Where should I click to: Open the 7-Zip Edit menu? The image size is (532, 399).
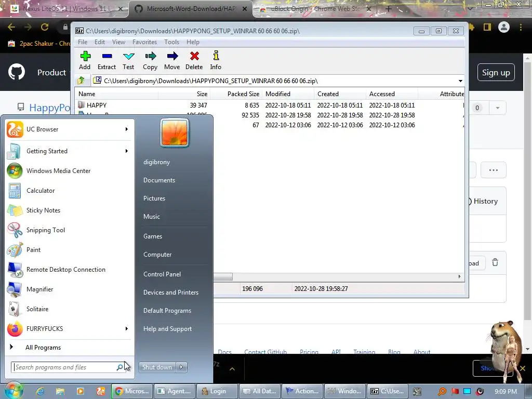99,42
